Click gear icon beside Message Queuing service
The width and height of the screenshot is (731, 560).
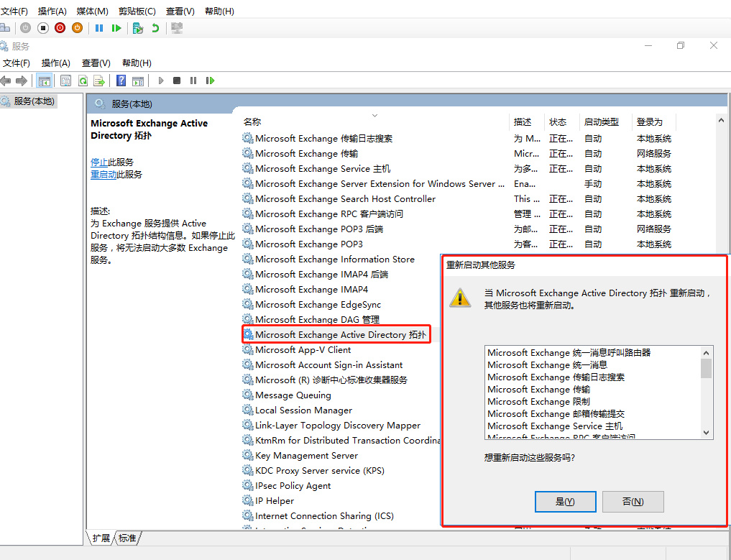click(248, 395)
